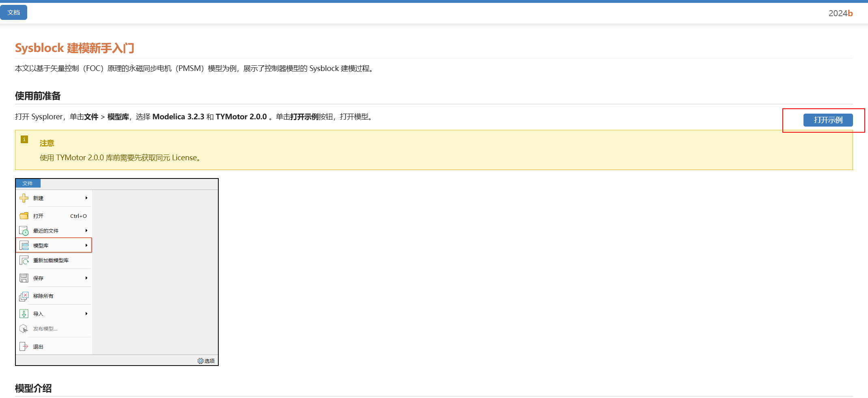Click the 新建 plus icon in the file menu image
Viewport: 868px width, 398px height.
pos(24,198)
